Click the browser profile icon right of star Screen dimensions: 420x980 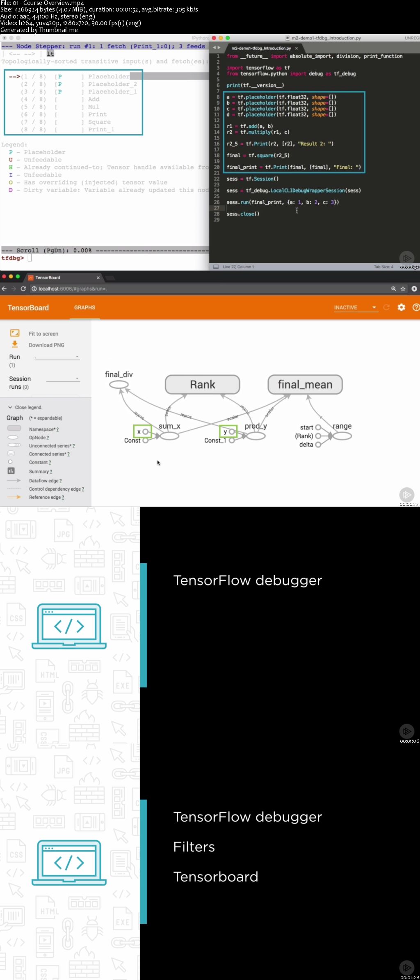(414, 289)
